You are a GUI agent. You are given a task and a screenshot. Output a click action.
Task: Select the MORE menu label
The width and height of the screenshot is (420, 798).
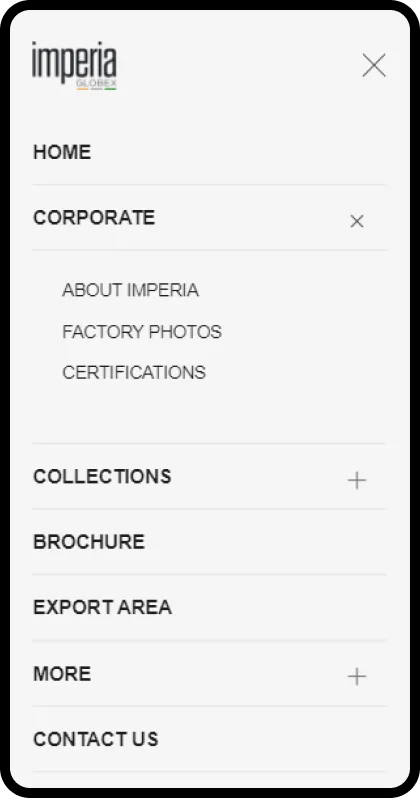click(x=62, y=674)
